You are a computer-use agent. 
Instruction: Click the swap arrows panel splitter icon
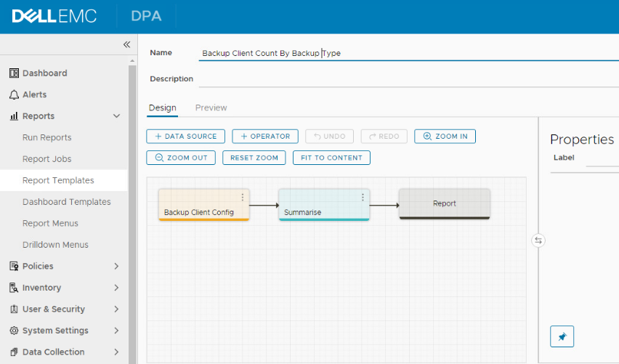coord(538,240)
